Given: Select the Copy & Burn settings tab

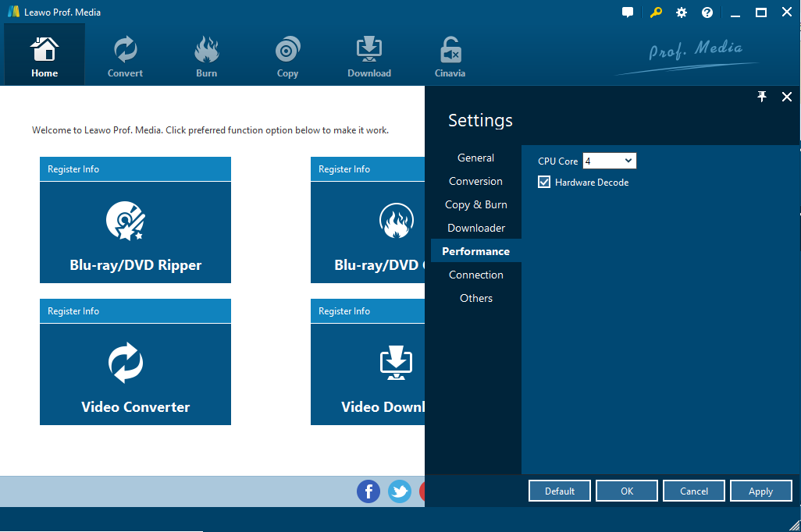Looking at the screenshot, I should pyautogui.click(x=475, y=204).
